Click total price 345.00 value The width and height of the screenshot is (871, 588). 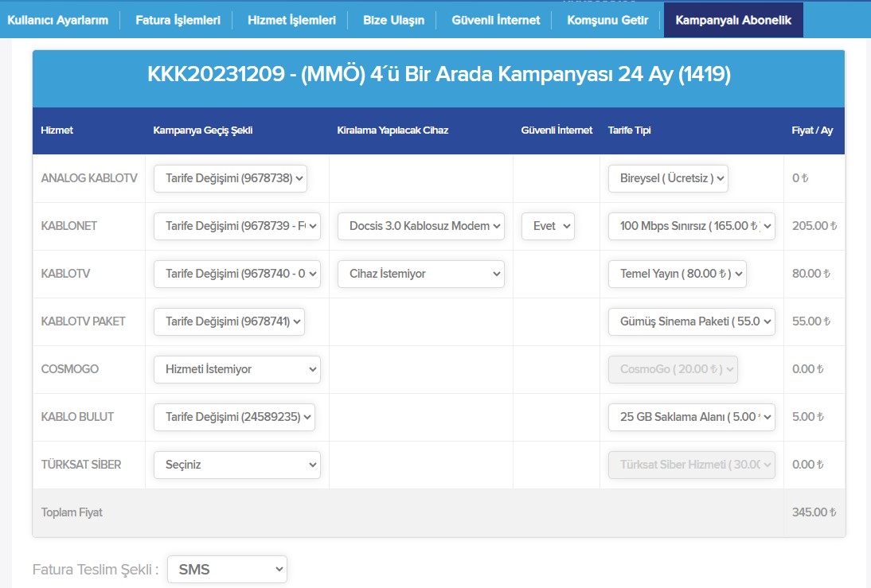point(814,512)
